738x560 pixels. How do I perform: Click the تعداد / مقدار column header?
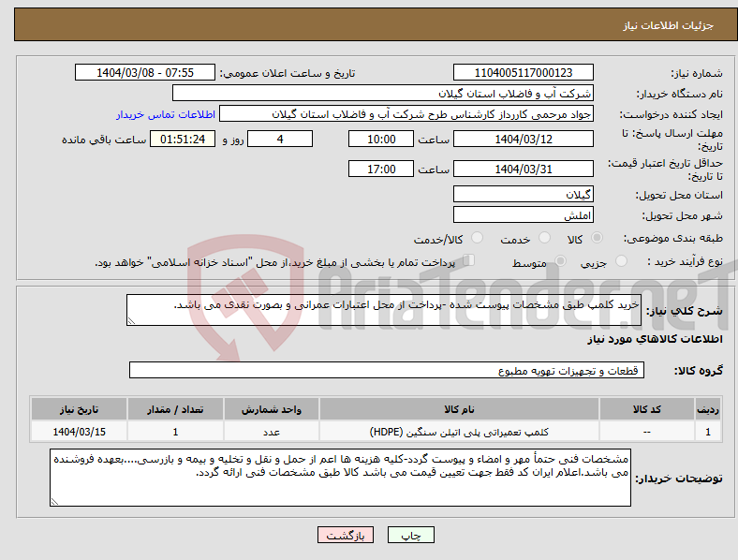(x=175, y=409)
